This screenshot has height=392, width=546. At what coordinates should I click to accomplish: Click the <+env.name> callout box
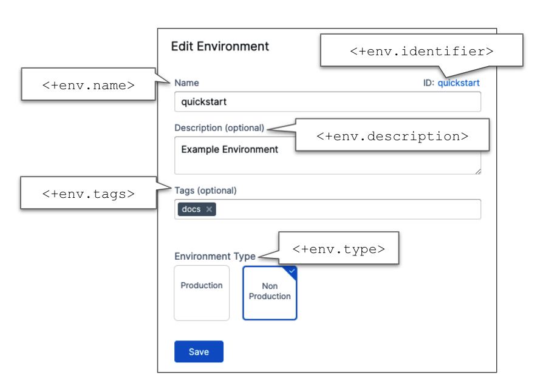tap(89, 84)
